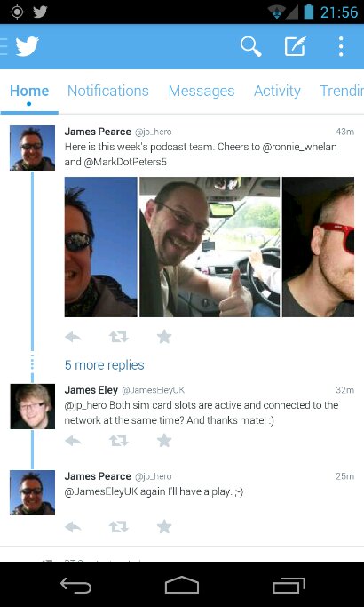Favorite the "I'll have a play" tweet
The height and width of the screenshot is (607, 364).
coord(164,526)
